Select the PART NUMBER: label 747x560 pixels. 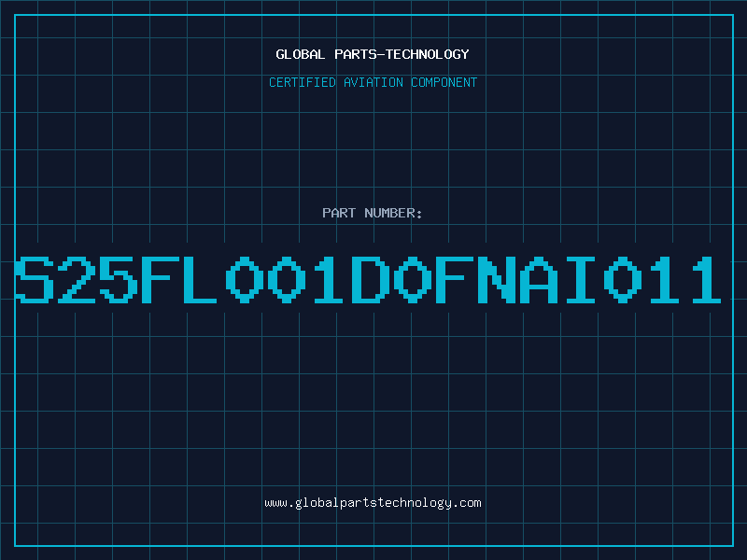coord(373,213)
